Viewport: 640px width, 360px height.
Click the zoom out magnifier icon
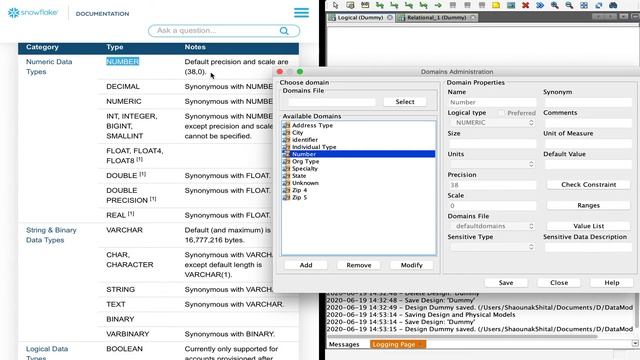569,5
